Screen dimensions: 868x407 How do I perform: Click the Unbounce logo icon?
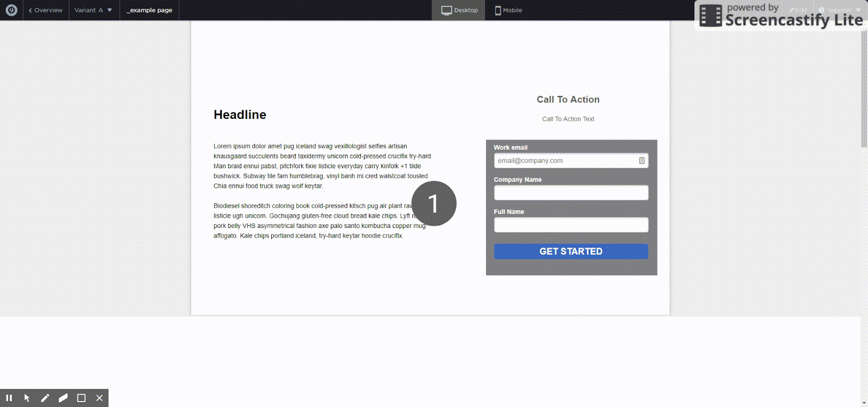(x=11, y=10)
